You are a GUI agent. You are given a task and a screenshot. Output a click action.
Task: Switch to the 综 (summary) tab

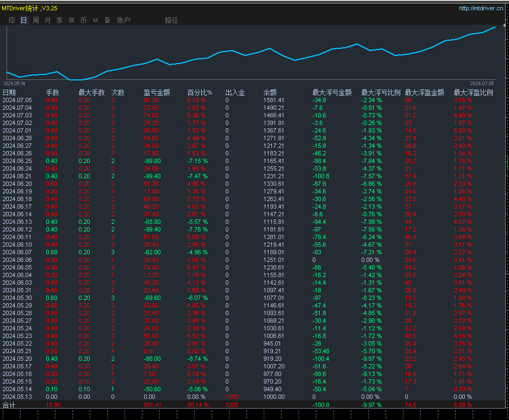coord(12,20)
